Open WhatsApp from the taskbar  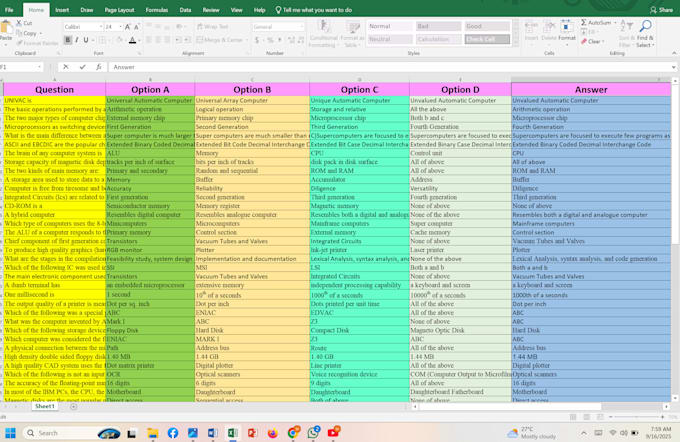coord(313,432)
